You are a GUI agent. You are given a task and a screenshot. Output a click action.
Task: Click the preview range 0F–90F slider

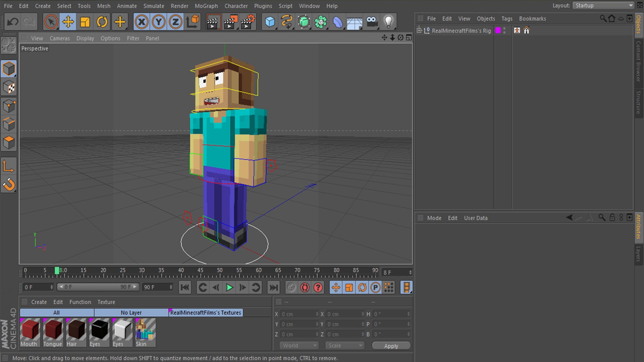(98, 287)
